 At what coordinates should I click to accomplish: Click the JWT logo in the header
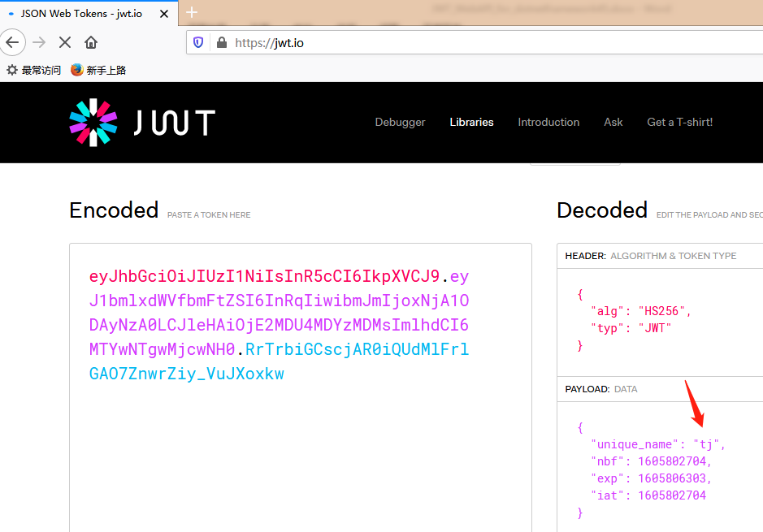tap(142, 123)
